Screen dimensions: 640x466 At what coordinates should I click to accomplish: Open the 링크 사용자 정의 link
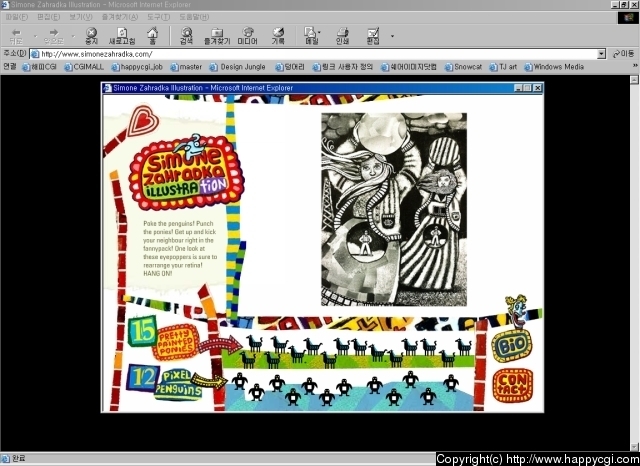click(343, 67)
